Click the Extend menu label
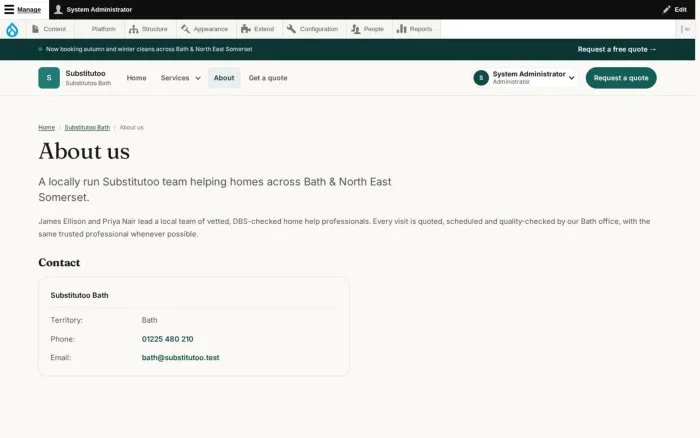 (264, 29)
